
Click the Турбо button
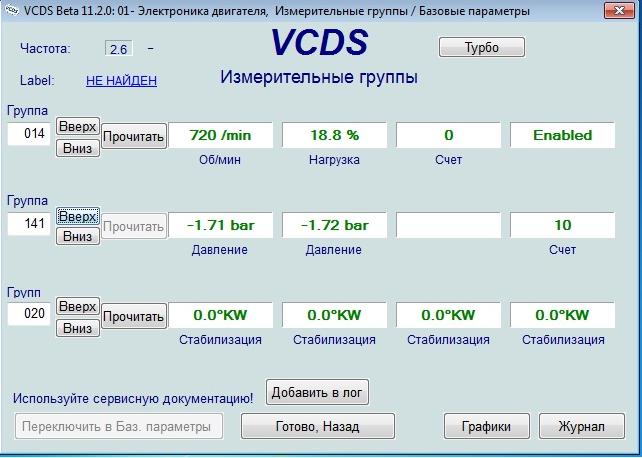[x=482, y=47]
